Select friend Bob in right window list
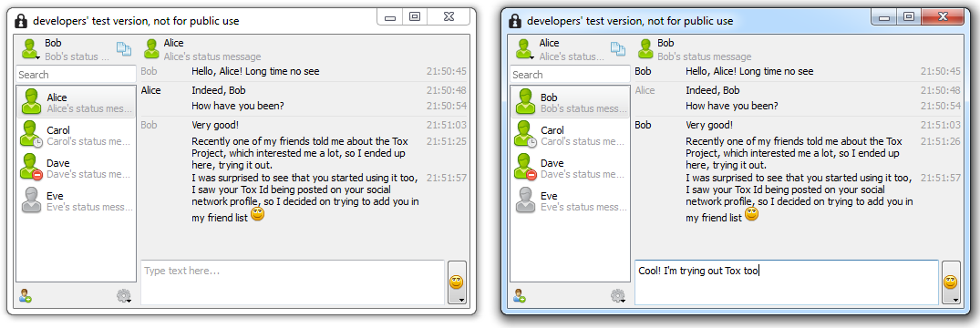Viewport: 980px width, 328px height. point(570,102)
